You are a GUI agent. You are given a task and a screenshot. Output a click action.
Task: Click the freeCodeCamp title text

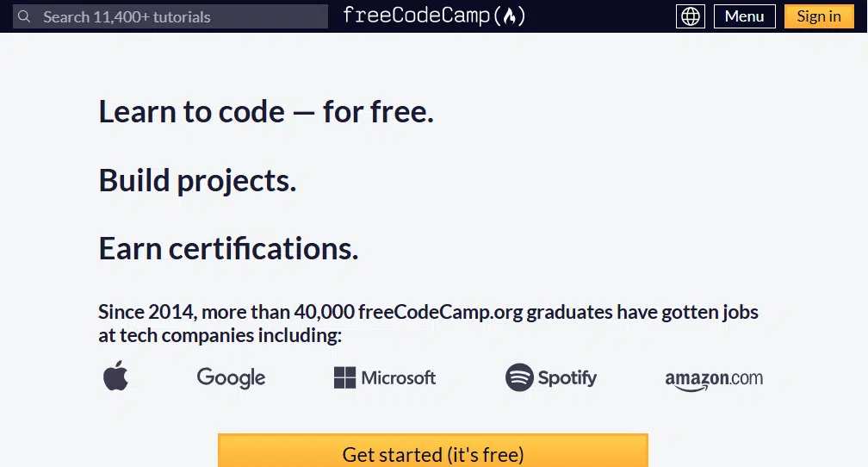pos(416,16)
